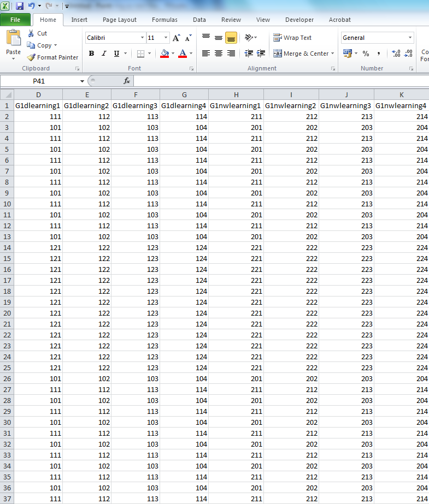Open the font name Calibri dropdown

[142, 38]
